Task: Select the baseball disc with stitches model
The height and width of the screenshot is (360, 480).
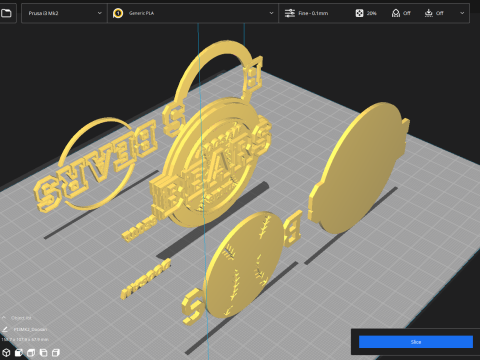Action: (x=245, y=264)
